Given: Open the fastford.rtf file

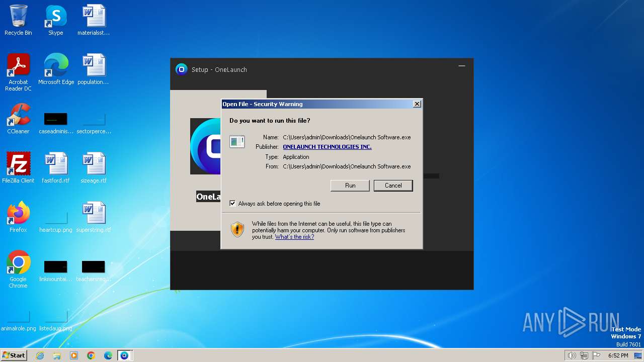Looking at the screenshot, I should tap(56, 168).
